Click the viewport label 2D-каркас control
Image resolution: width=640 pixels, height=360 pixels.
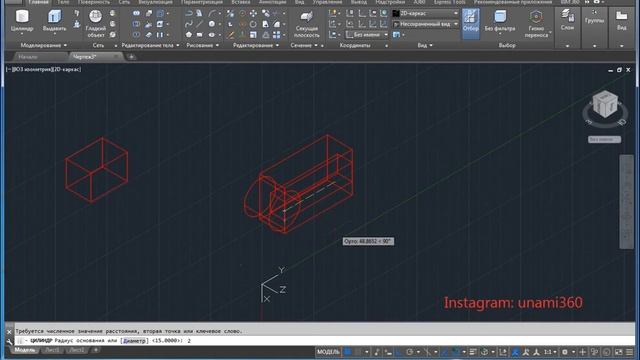tap(67, 69)
